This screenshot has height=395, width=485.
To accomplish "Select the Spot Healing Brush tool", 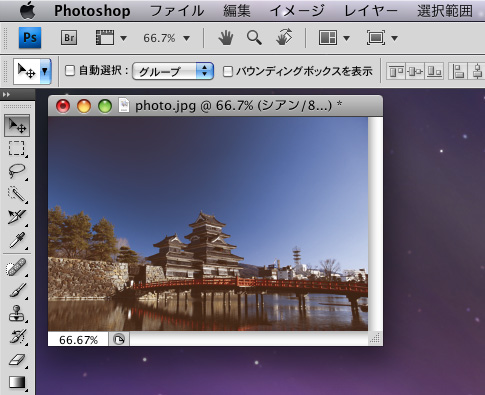I will [x=17, y=268].
